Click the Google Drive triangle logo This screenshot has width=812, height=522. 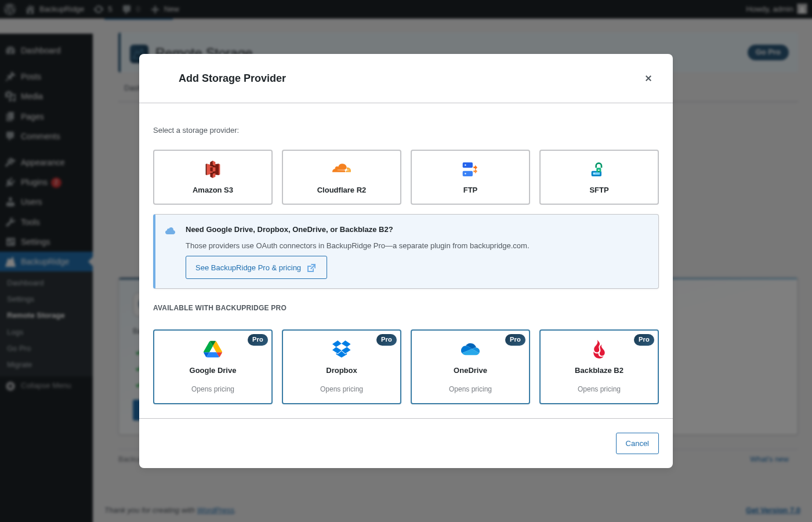click(213, 349)
